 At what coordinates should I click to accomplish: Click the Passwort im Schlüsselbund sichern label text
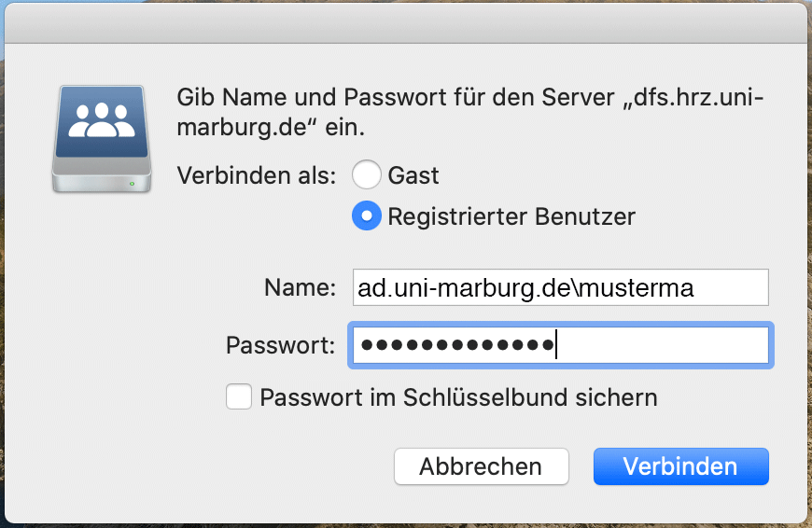(x=458, y=397)
